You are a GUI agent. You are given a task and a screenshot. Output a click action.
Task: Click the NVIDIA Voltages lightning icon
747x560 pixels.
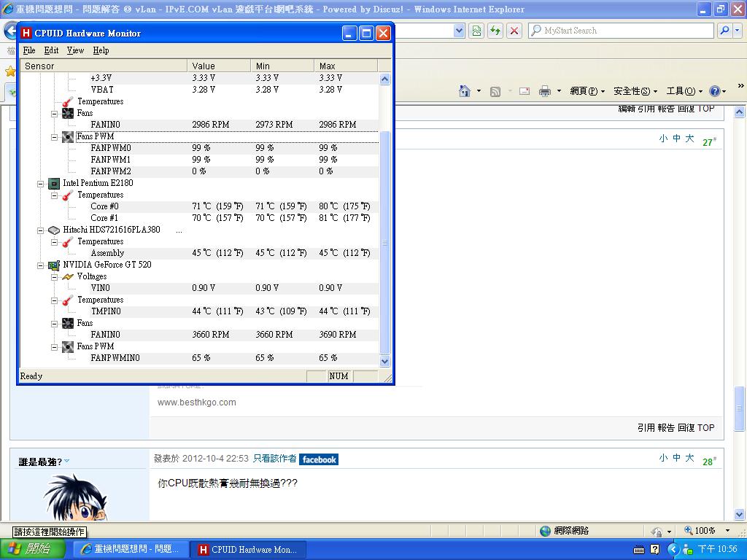click(x=68, y=276)
